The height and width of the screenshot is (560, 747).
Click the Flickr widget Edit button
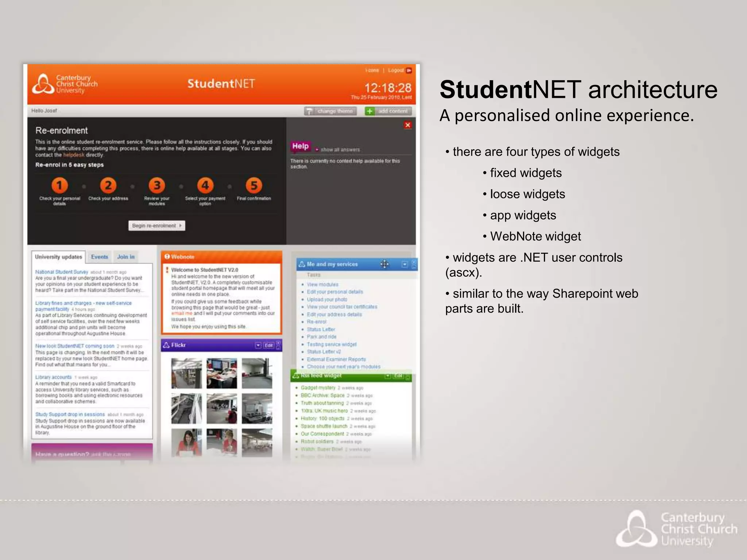pyautogui.click(x=269, y=345)
